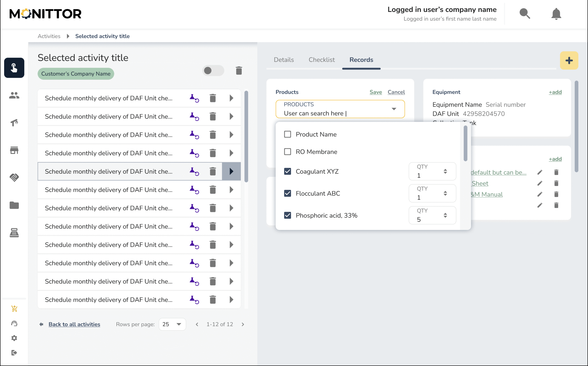Open the Rows per page dropdown
Screen dimensions: 588x366
coord(172,324)
